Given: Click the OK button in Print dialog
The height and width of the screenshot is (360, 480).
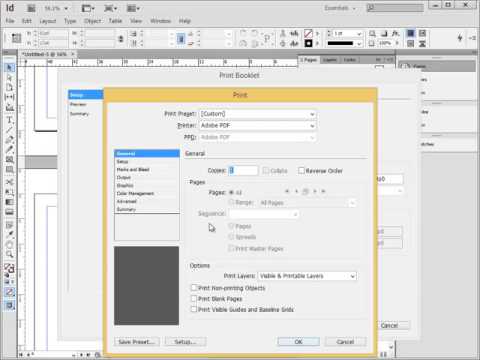Looking at the screenshot, I should 298,342.
